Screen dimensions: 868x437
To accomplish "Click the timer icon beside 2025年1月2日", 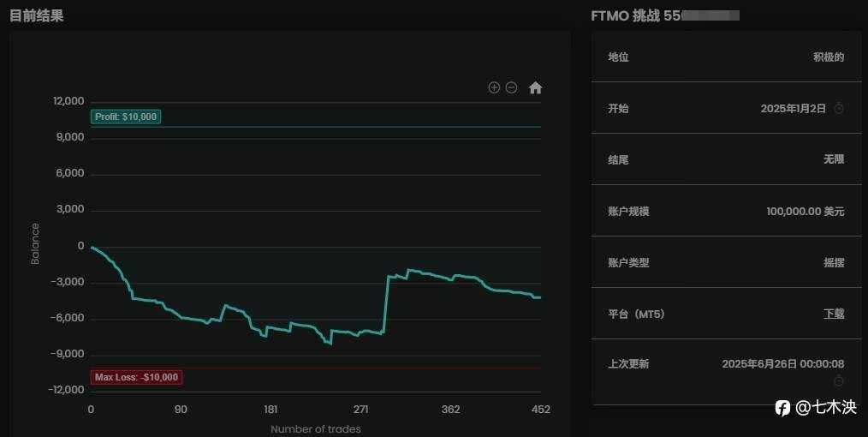I will pos(839,108).
